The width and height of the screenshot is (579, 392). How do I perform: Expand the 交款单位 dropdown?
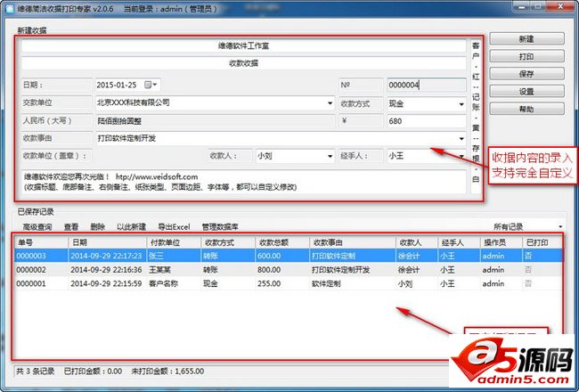click(x=330, y=103)
